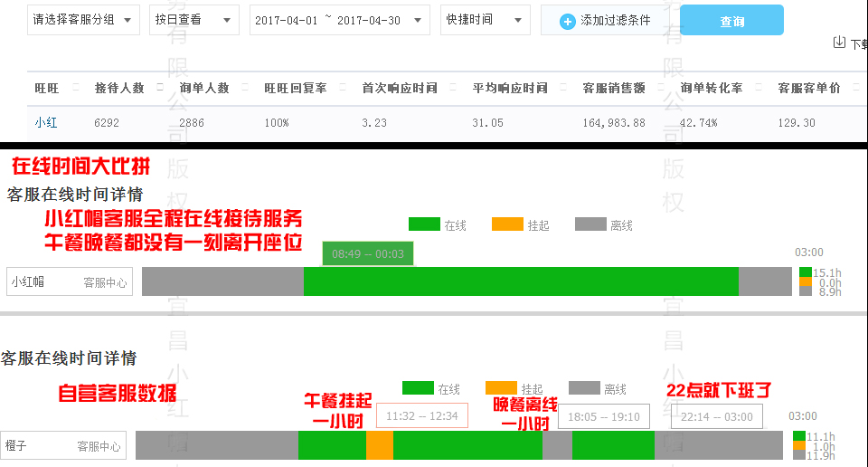The width and height of the screenshot is (868, 467).
Task: Click the 3.23 first response value
Action: tap(373, 122)
